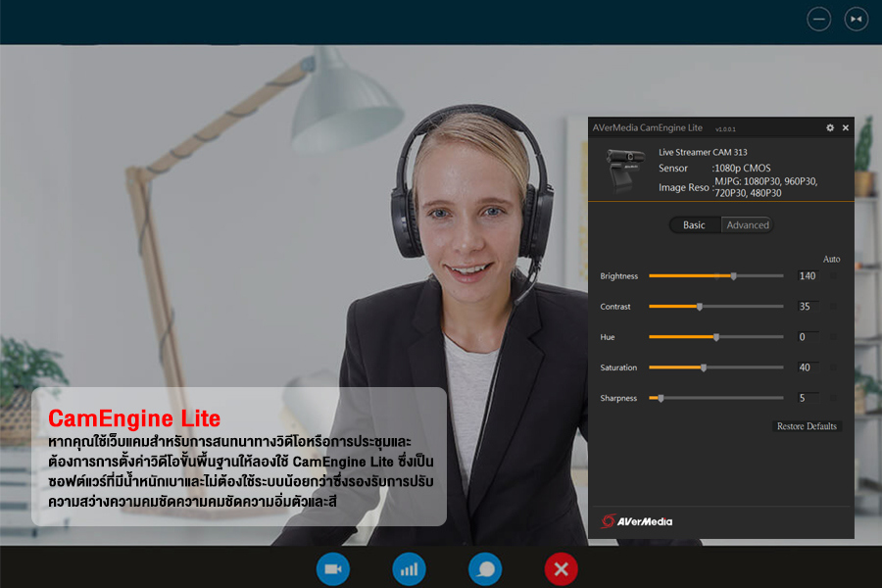The height and width of the screenshot is (588, 882).
Task: Click the 'Saturation' label
Action: point(618,367)
